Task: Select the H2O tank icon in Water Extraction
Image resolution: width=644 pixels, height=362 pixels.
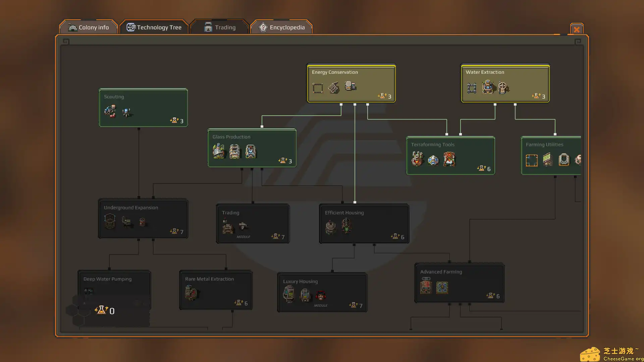Action: [x=502, y=88]
